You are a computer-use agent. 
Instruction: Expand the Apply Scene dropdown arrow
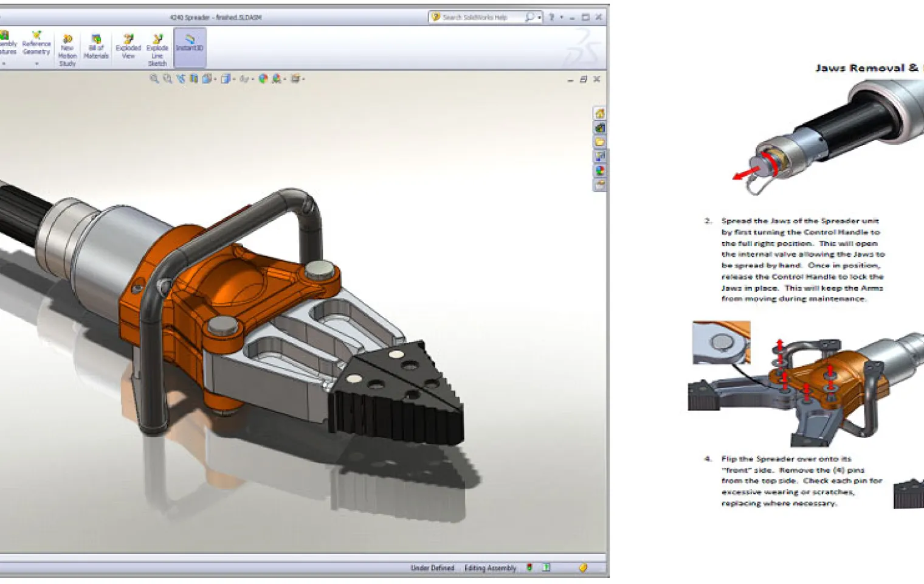tap(284, 79)
